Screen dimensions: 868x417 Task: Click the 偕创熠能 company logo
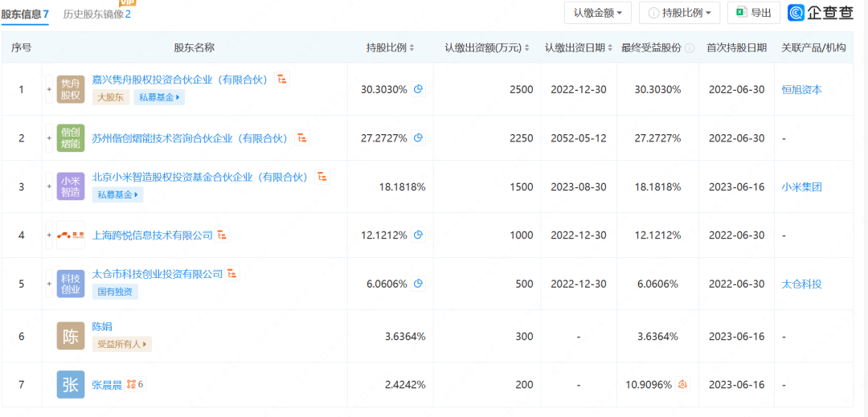click(71, 138)
